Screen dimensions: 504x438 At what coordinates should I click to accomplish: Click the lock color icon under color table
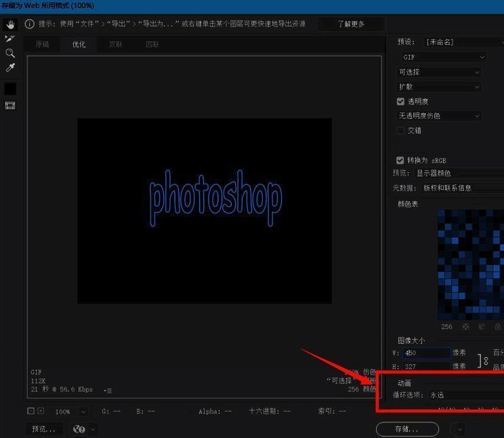point(498,327)
